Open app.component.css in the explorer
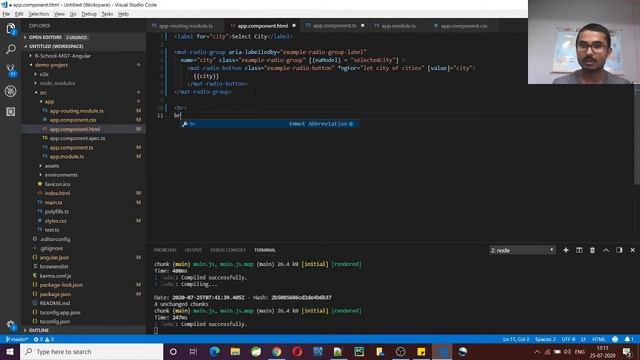 tap(73, 120)
